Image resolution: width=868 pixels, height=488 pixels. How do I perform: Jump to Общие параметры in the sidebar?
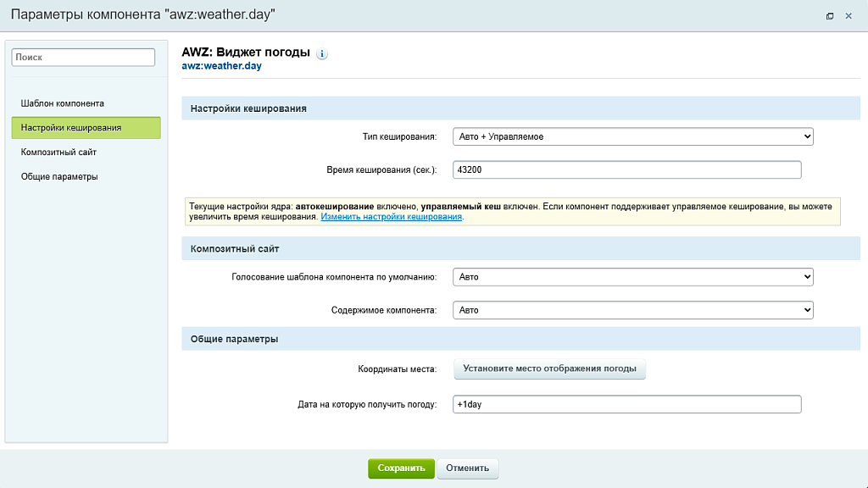point(59,177)
